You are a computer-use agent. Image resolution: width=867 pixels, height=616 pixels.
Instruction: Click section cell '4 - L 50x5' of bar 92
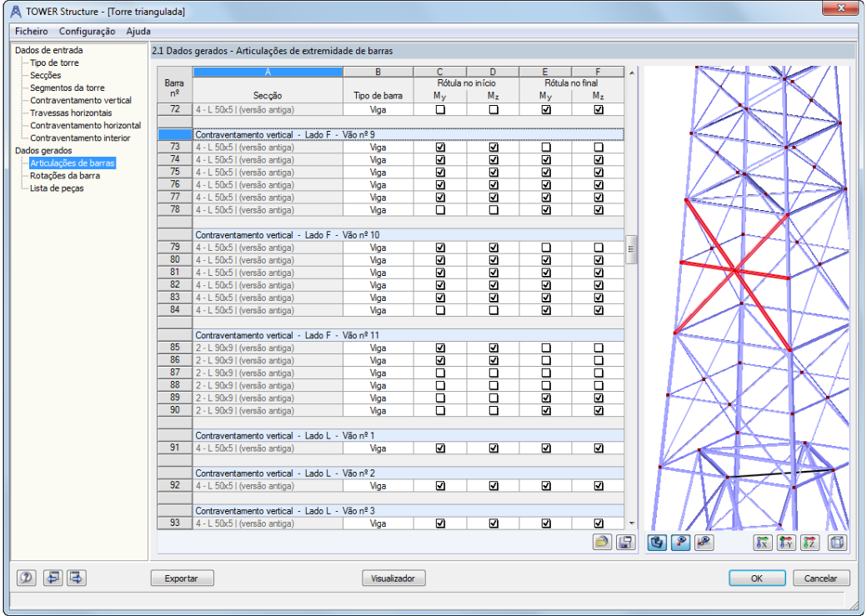pos(268,485)
